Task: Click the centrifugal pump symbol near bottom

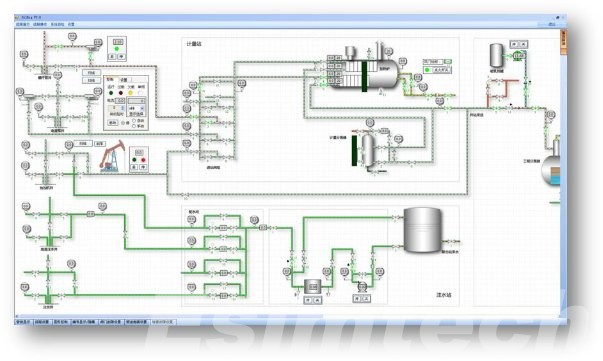Action: tap(362, 287)
